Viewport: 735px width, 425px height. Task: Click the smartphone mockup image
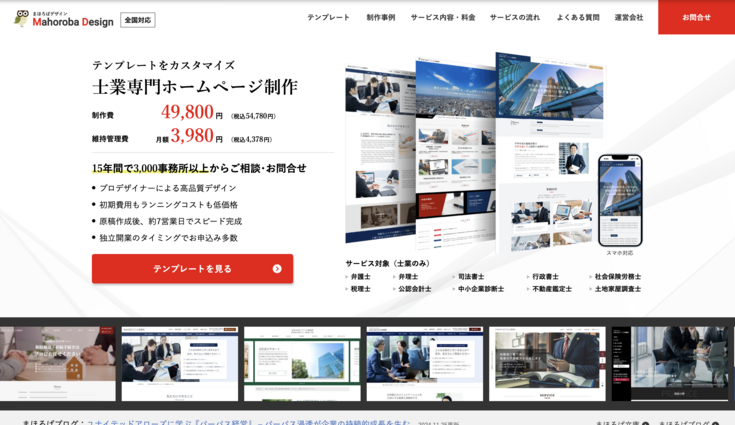point(619,200)
